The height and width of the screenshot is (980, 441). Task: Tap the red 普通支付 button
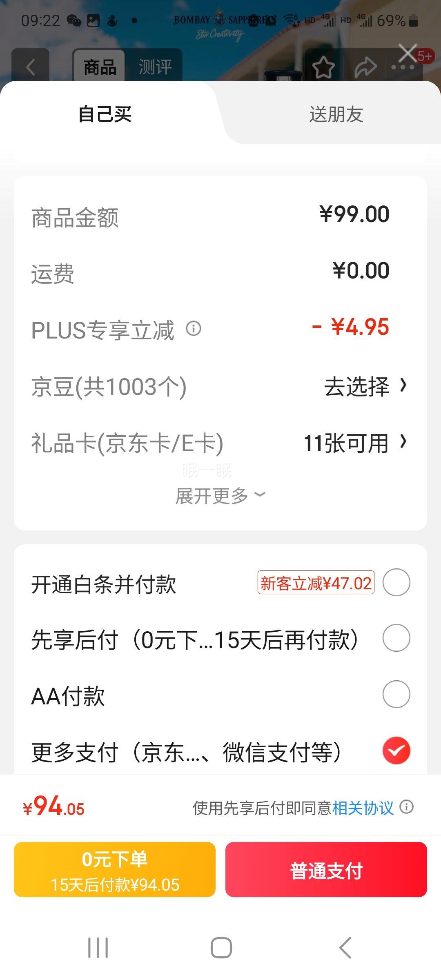[x=326, y=870]
